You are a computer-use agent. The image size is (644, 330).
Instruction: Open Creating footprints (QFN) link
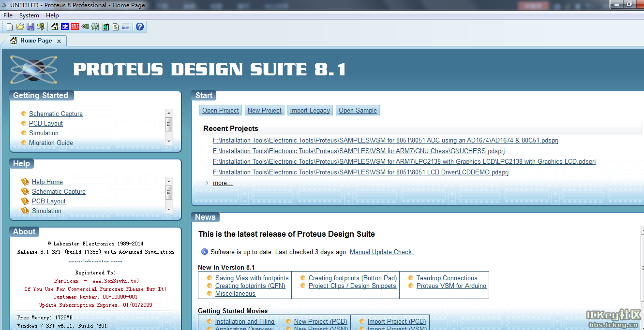tap(250, 286)
